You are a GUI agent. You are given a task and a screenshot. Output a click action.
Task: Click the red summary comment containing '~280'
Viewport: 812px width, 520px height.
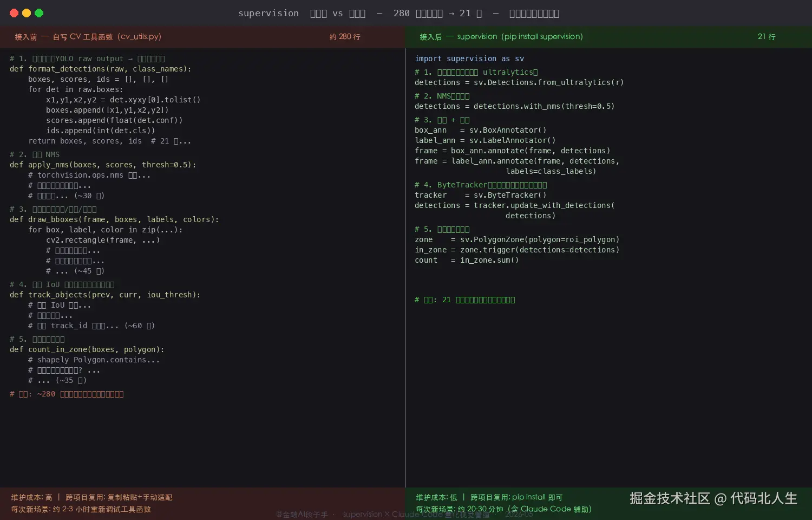pos(67,394)
